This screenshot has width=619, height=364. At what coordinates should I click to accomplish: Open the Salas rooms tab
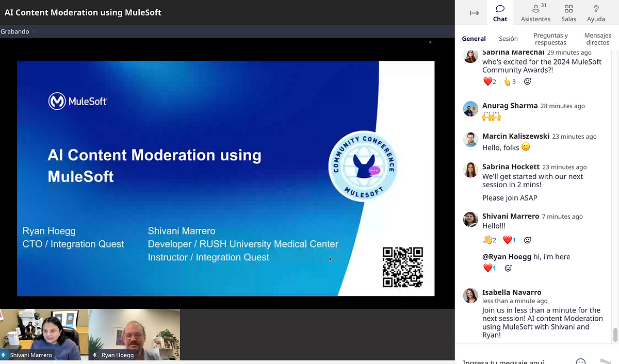[568, 13]
